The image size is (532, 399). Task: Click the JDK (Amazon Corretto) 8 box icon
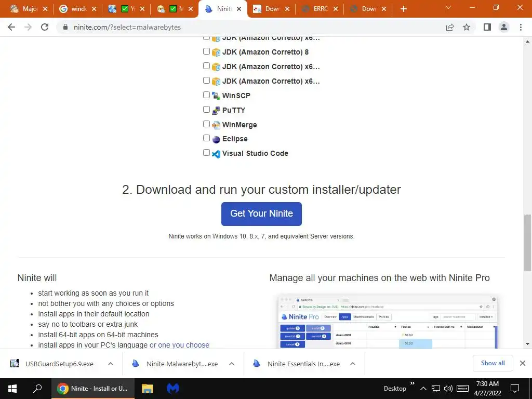[216, 52]
